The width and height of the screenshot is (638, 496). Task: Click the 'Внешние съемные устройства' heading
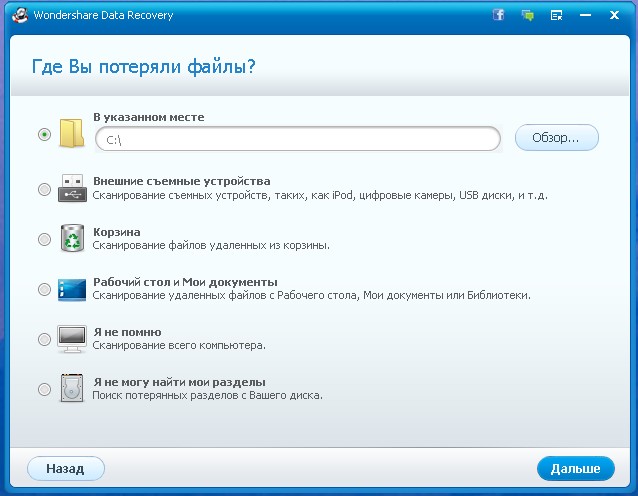pyautogui.click(x=182, y=181)
